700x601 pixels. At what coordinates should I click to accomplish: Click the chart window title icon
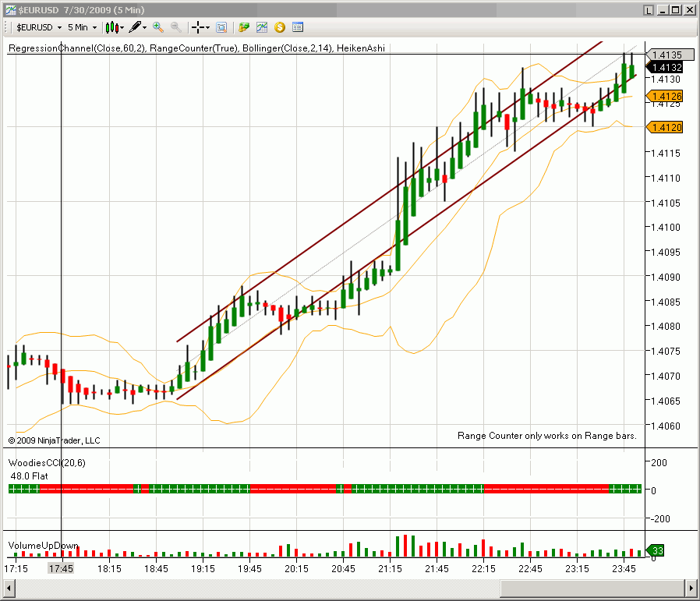coord(11,10)
